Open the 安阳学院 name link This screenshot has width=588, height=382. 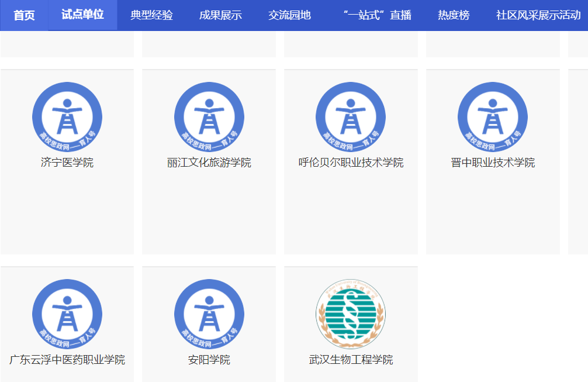click(x=209, y=360)
